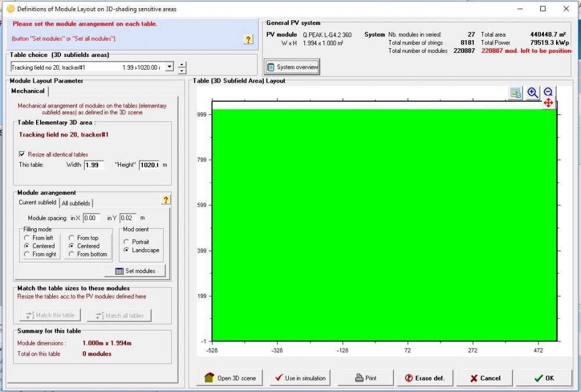Image resolution: width=581 pixels, height=392 pixels.
Task: Click the subfield spinner up arrow
Action: [x=182, y=64]
